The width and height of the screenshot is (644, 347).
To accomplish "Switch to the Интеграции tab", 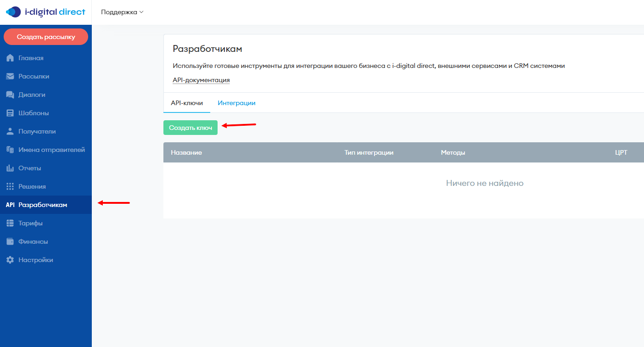I will point(236,103).
